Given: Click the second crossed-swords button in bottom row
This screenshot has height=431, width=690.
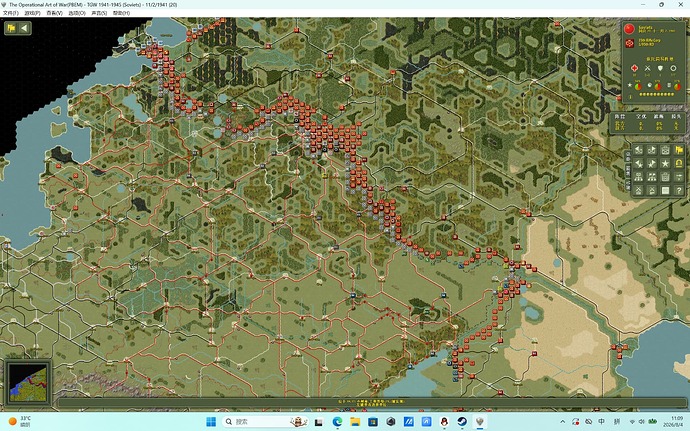Looking at the screenshot, I should (x=652, y=191).
